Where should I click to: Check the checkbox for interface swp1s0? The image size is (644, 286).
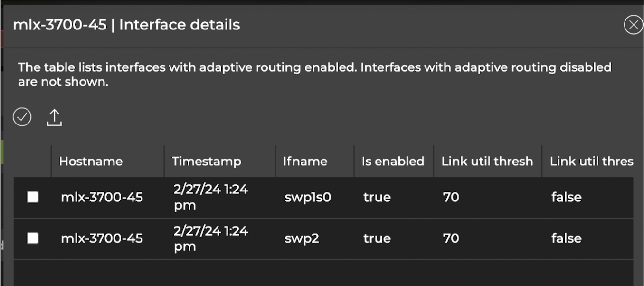[32, 197]
